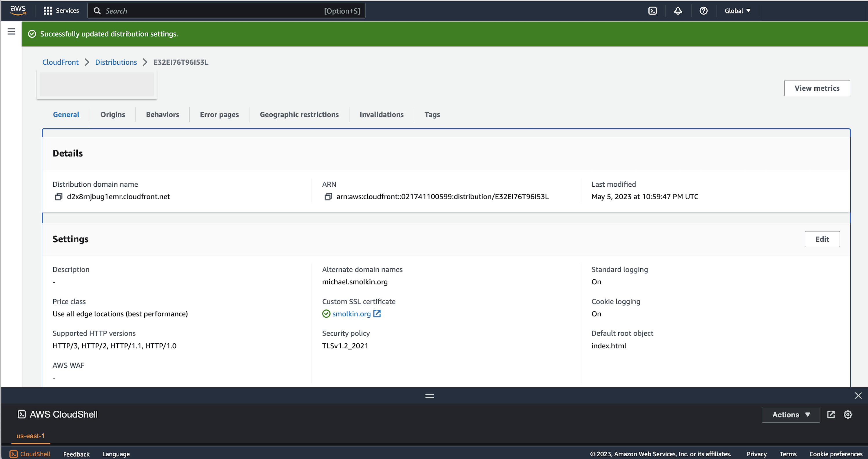Screen dimensions: 868x459
Task: Switch to the Behaviors tab
Action: [163, 114]
